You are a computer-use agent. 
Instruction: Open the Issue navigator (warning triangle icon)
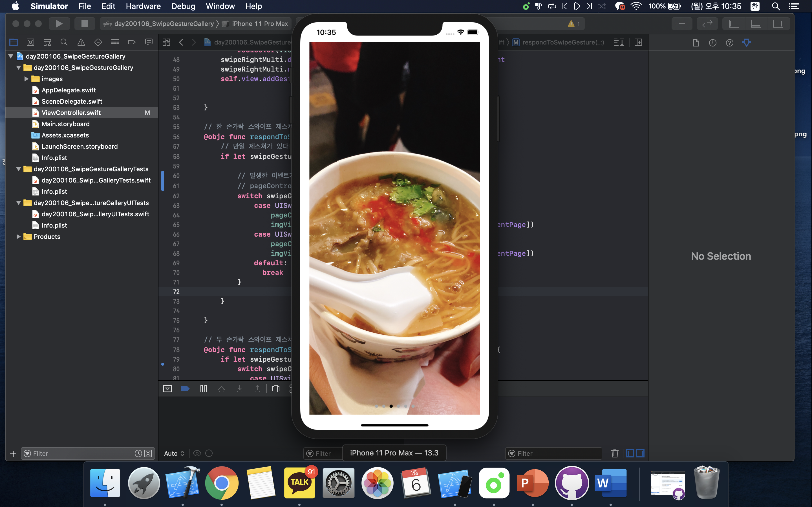click(x=81, y=42)
